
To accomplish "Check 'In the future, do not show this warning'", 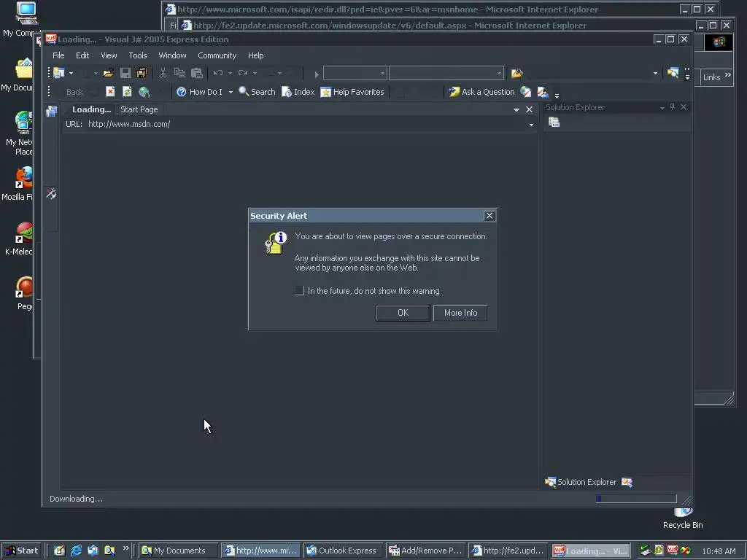I will pos(299,290).
